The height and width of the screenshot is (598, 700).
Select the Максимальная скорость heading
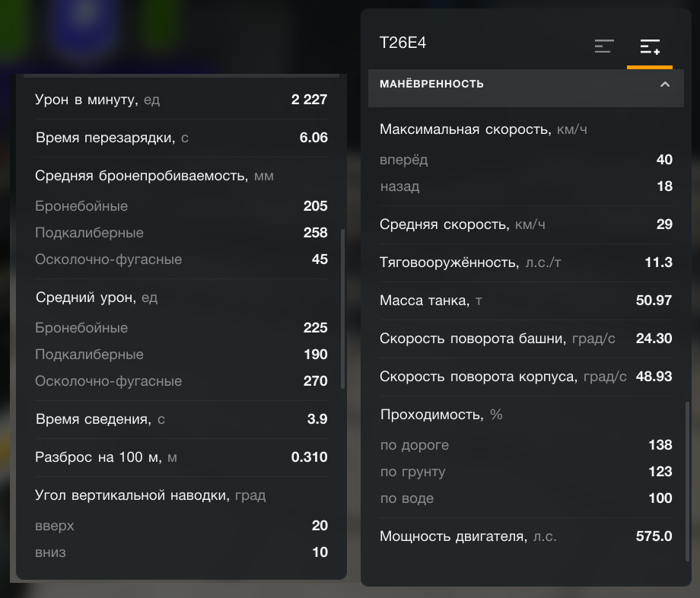tap(483, 129)
